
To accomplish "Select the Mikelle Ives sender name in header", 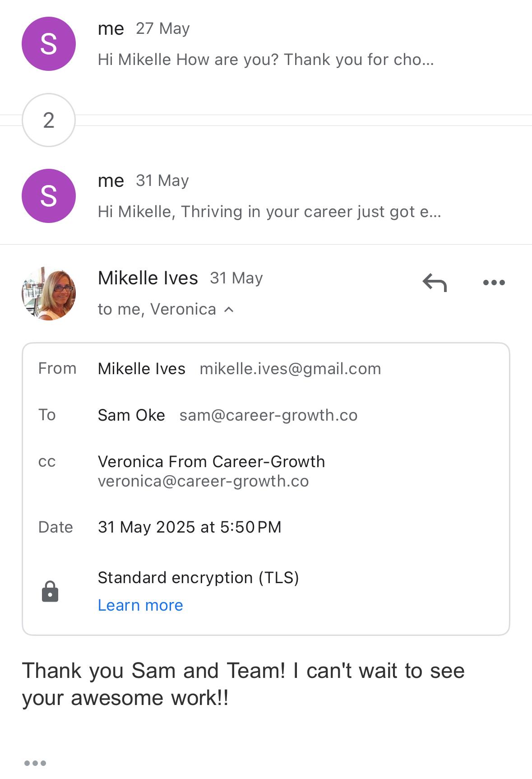I will [x=148, y=278].
